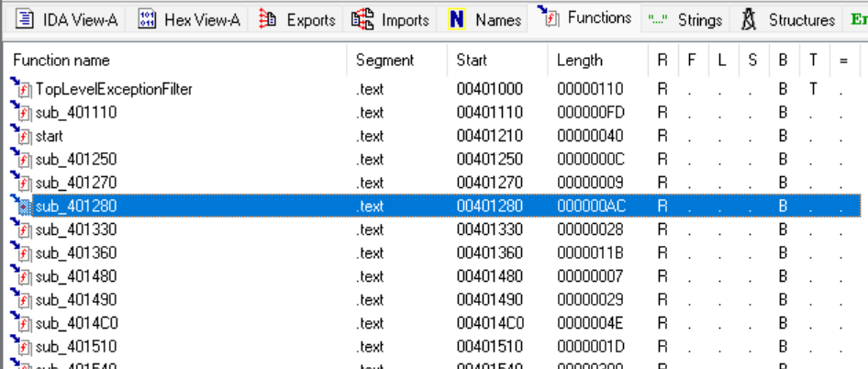This screenshot has width=868, height=369.
Task: Select the sub_401360 function
Action: tap(435, 252)
